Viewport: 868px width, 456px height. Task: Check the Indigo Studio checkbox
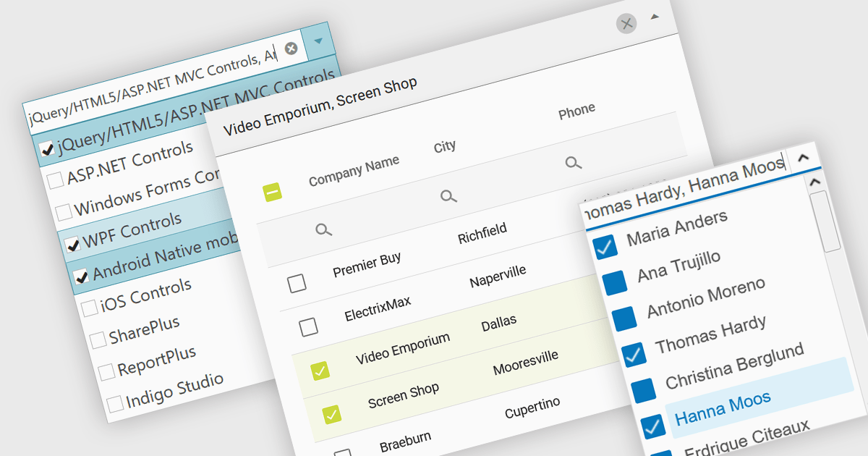[x=114, y=403]
